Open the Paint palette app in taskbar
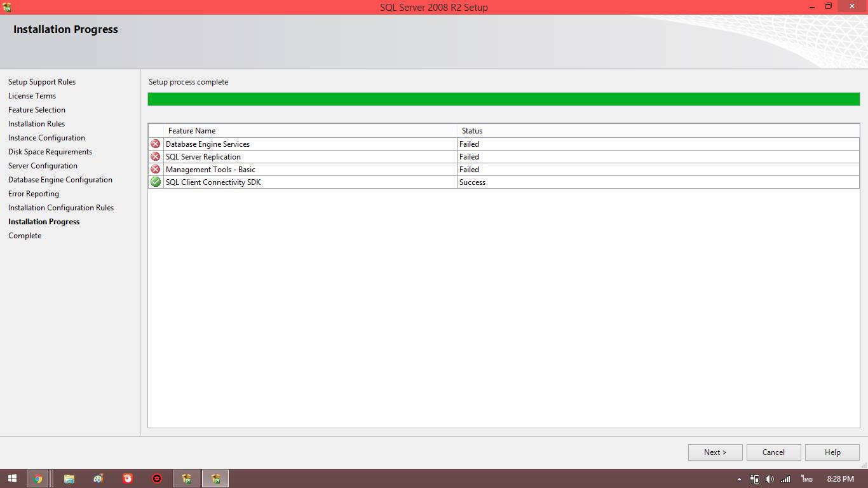This screenshot has height=488, width=868. [x=98, y=478]
